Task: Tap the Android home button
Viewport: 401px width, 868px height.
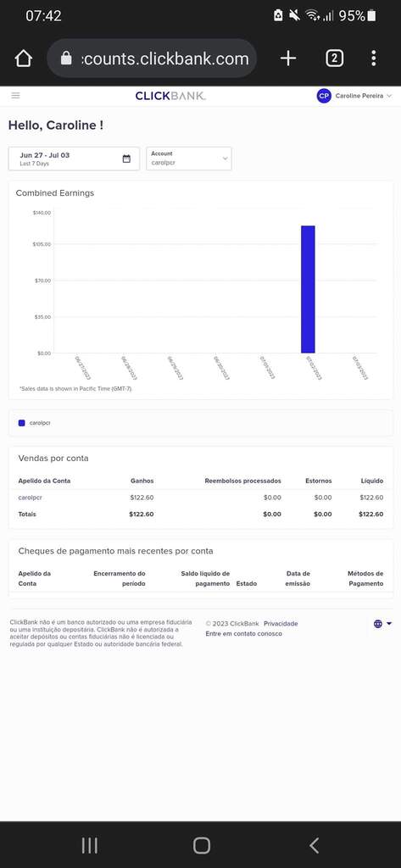Action: 202,845
